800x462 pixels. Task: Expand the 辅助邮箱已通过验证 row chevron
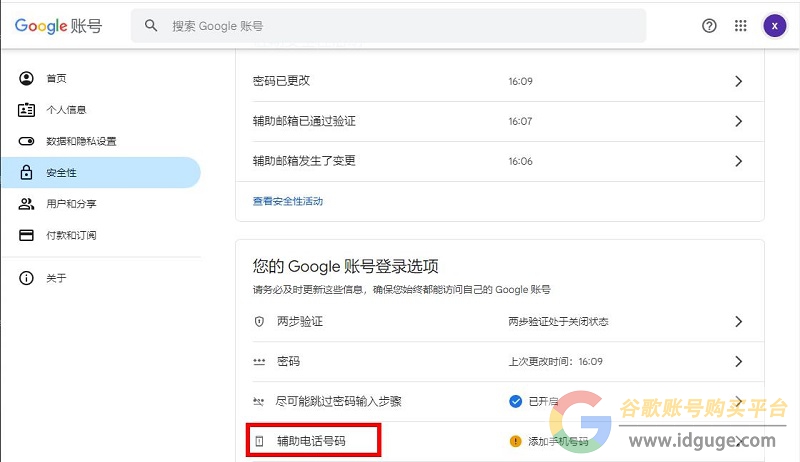(x=738, y=121)
